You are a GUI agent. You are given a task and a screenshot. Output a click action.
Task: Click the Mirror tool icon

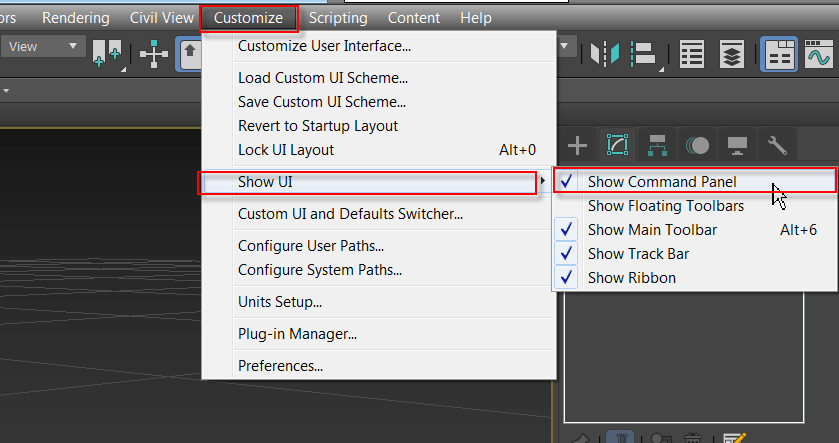coord(605,54)
